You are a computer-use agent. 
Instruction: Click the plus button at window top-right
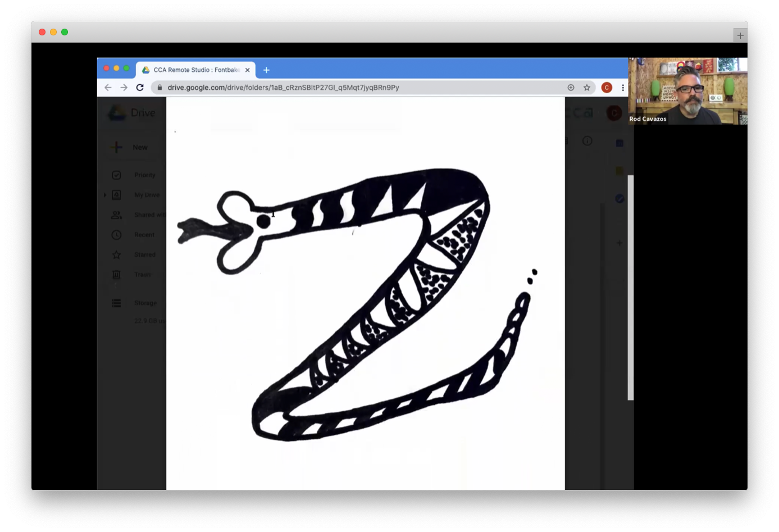pos(740,35)
